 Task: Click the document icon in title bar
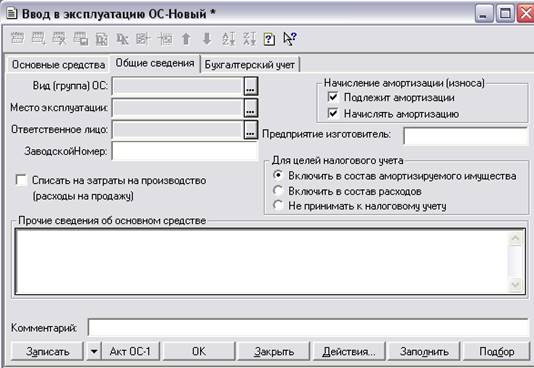click(12, 14)
